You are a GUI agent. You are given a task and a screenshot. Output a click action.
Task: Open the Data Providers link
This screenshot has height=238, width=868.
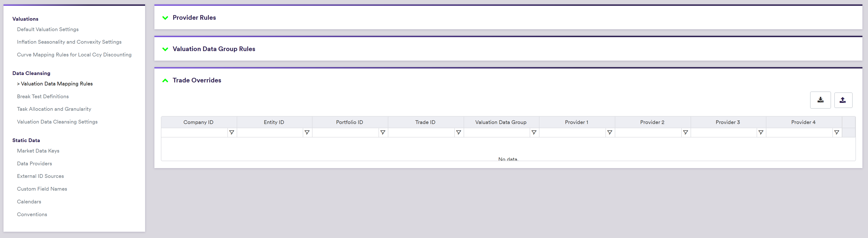(x=34, y=164)
